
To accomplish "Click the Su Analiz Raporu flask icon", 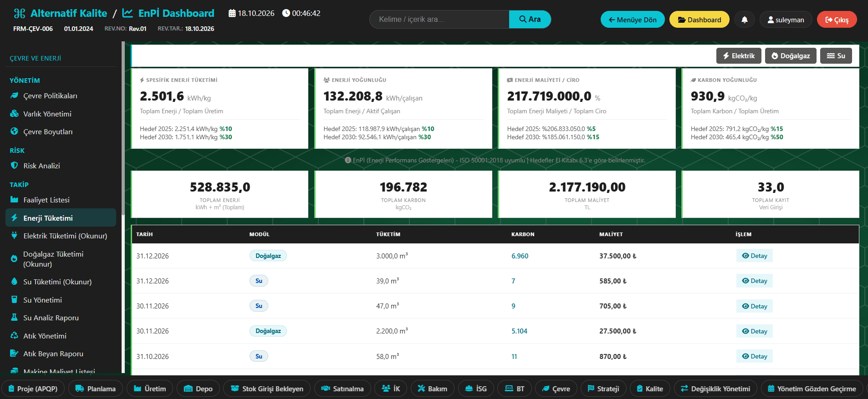I will coord(14,318).
